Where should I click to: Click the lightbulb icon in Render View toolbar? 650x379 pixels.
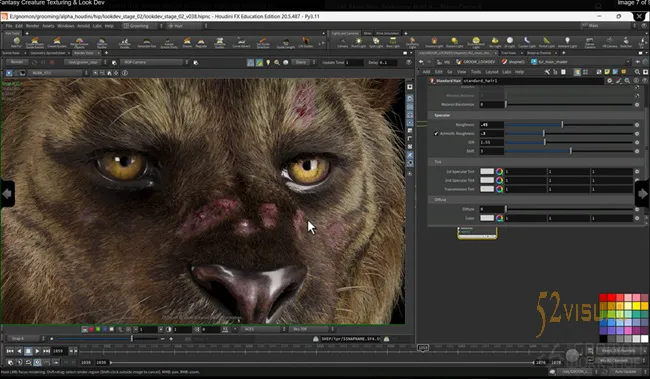(268, 62)
